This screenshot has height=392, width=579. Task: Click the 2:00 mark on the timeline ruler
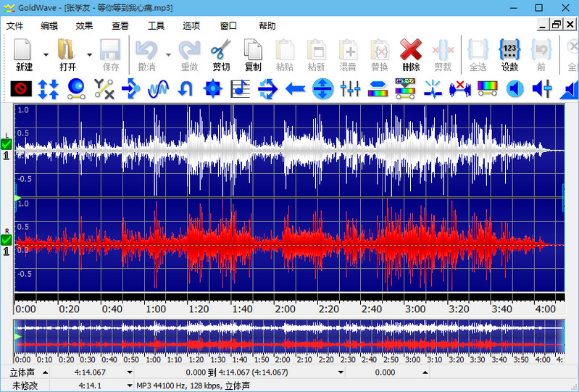click(x=286, y=309)
